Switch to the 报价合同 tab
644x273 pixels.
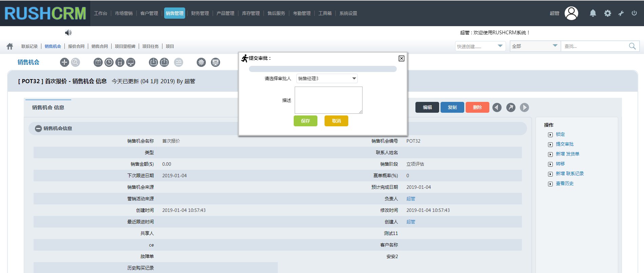click(76, 46)
